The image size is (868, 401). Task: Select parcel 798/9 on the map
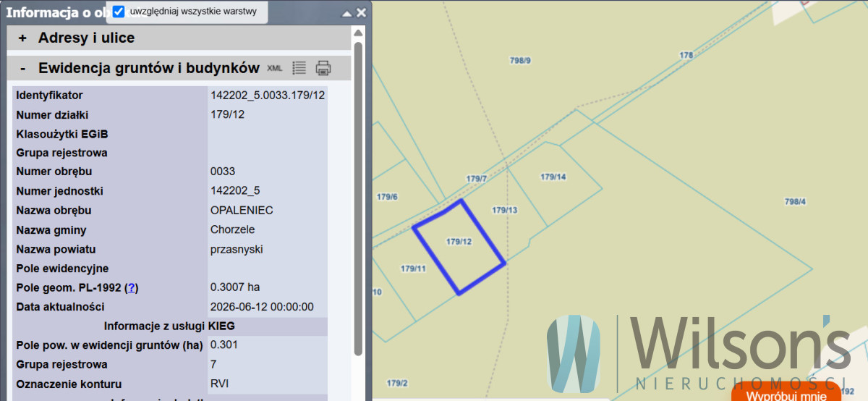pos(520,61)
